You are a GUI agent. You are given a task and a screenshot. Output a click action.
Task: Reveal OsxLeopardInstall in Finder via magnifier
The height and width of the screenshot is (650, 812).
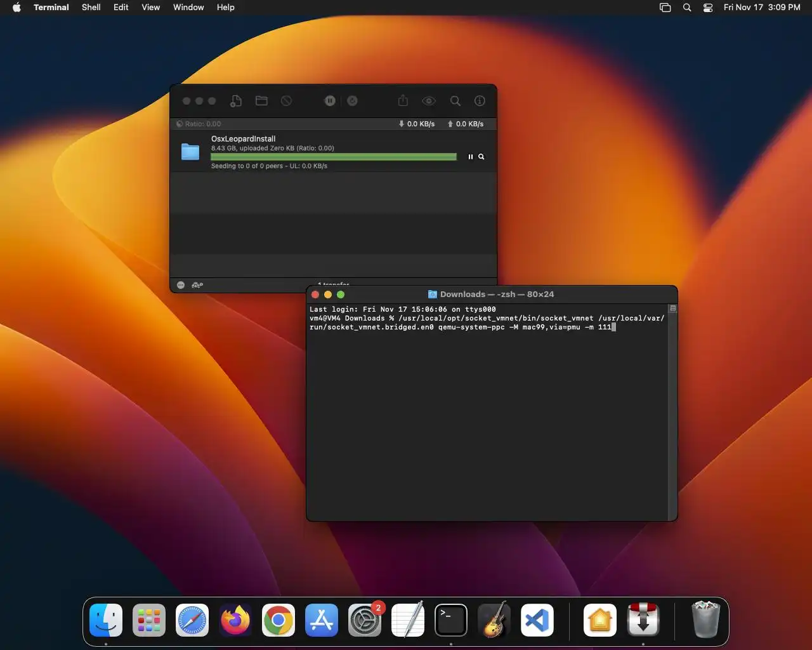pos(481,157)
